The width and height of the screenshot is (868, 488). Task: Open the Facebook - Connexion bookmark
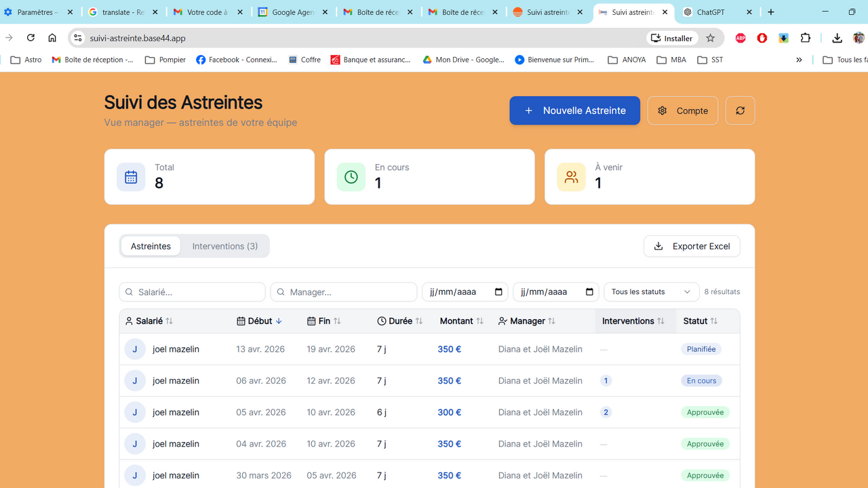[x=237, y=60]
